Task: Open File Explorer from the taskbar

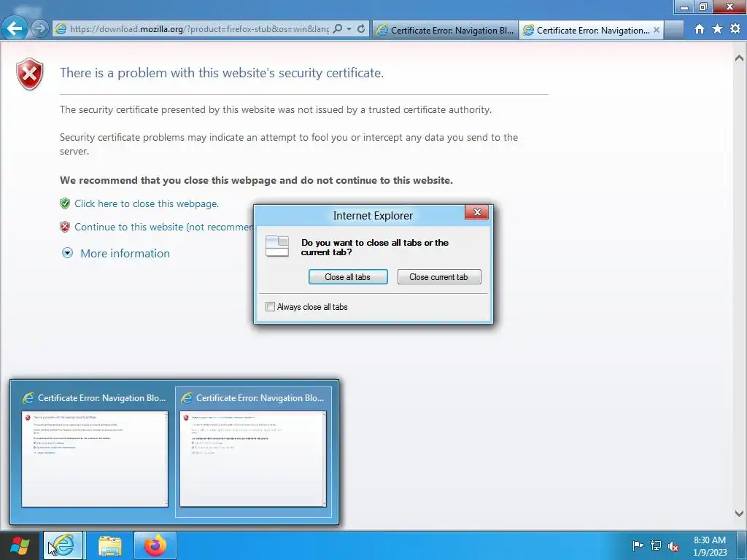Action: (110, 545)
